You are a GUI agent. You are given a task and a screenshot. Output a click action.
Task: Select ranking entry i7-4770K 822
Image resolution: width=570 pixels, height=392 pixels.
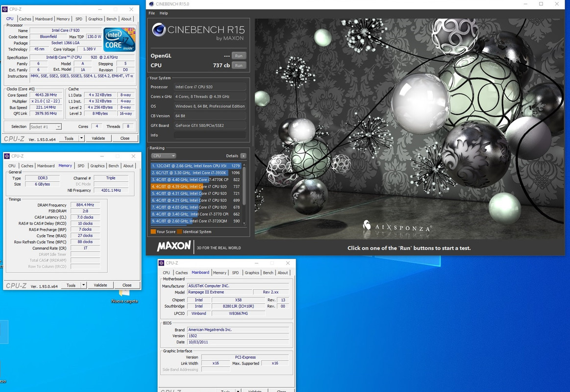click(x=196, y=179)
